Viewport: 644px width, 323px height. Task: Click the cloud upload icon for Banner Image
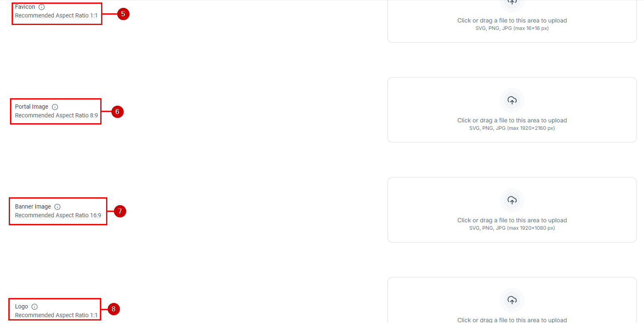[x=512, y=200]
